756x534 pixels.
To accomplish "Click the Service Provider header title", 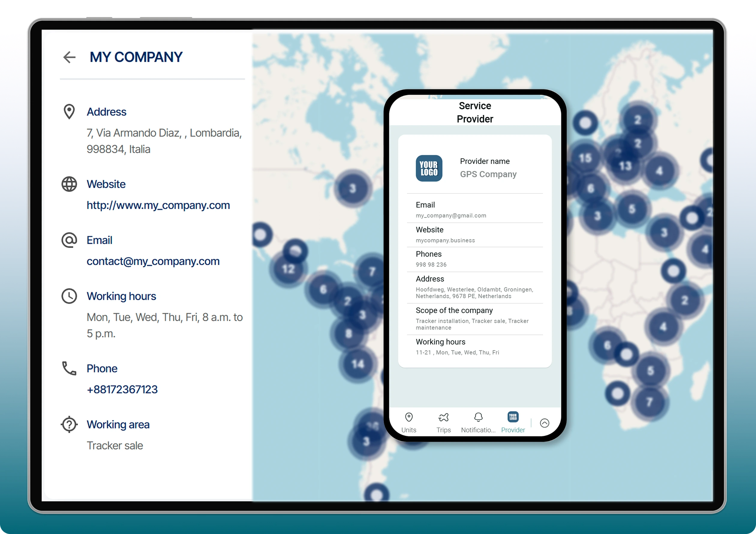I will click(x=475, y=112).
